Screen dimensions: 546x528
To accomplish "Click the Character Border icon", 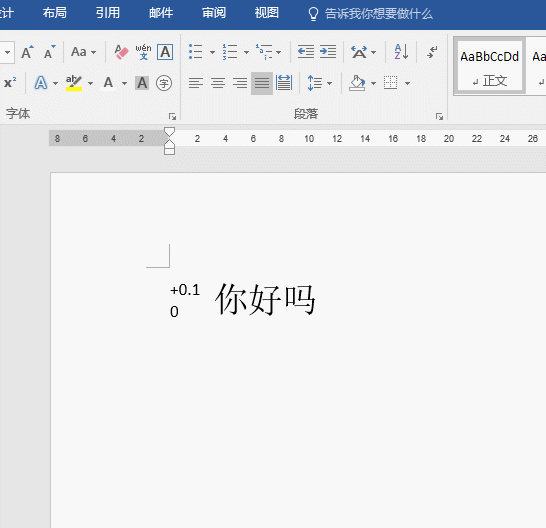I will coord(165,52).
